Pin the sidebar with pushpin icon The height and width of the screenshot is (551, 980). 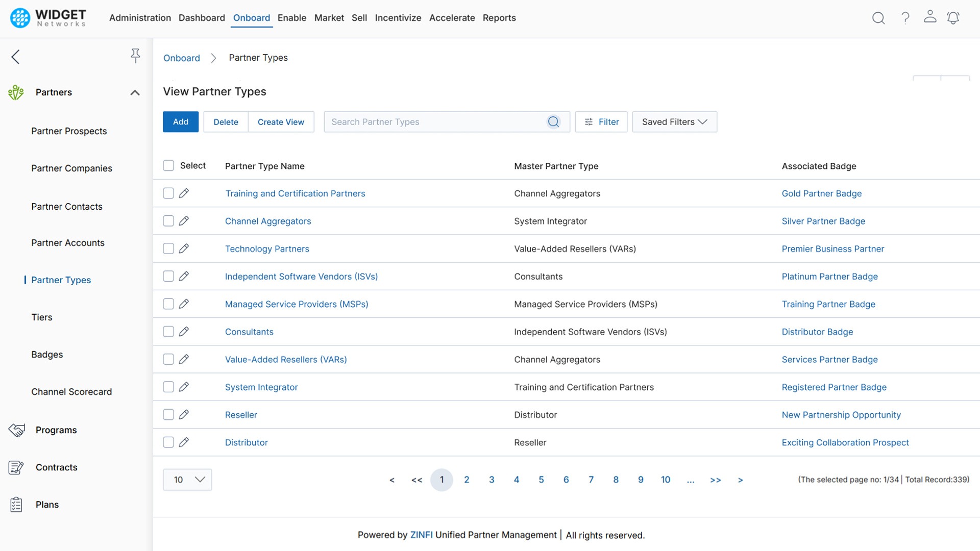click(x=135, y=56)
